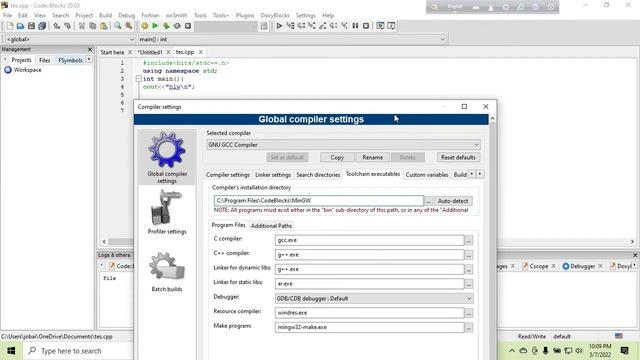Switch to the Linker settings tab

point(273,175)
